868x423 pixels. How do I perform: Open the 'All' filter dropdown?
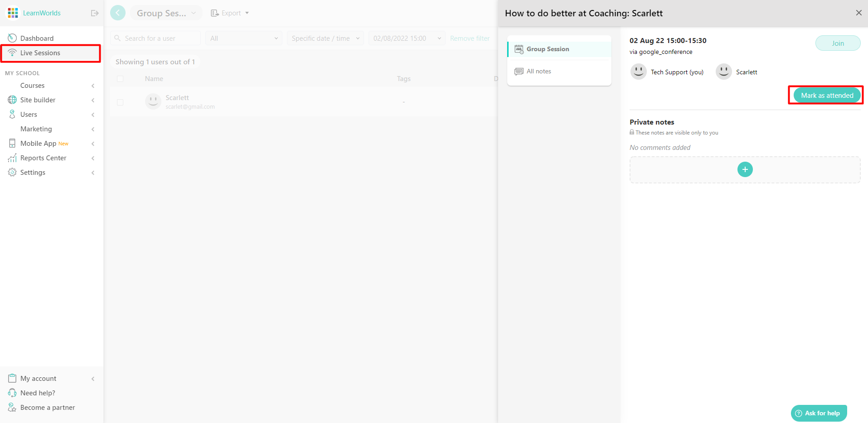243,38
